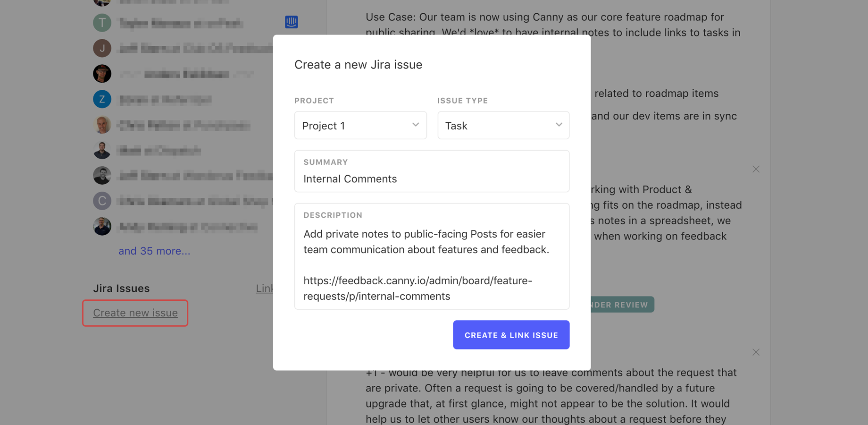Screen dimensions: 868x425
Task: Open the Project dropdown showing Project 1
Action: click(360, 125)
